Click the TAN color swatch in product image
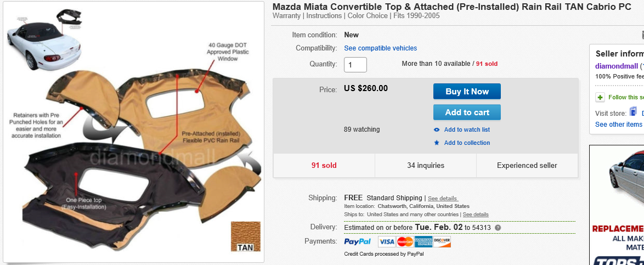644x265 pixels. (x=244, y=236)
